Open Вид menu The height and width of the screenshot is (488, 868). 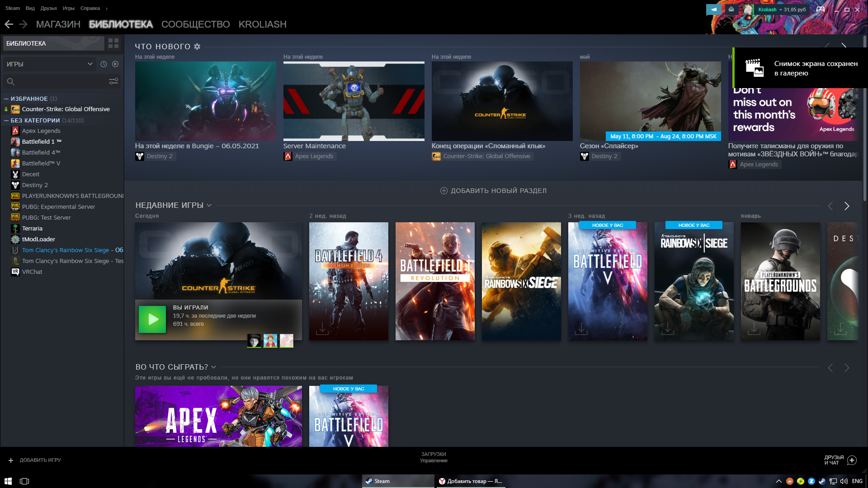[x=30, y=8]
